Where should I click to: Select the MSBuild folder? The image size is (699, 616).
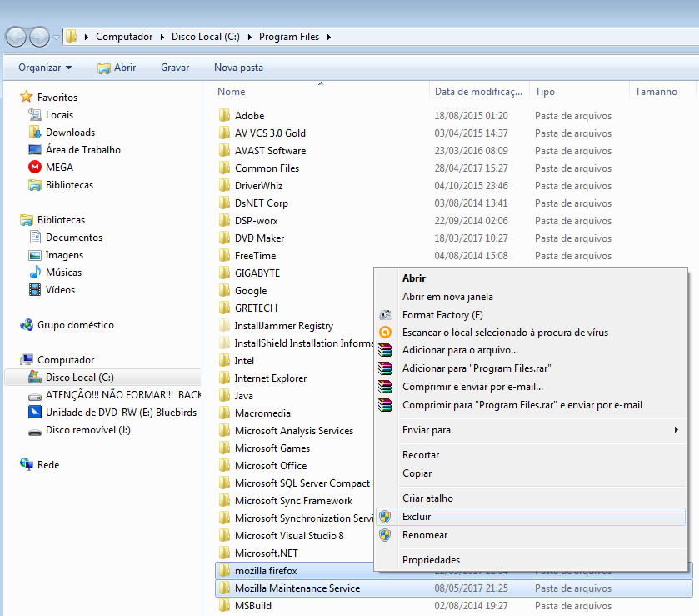tap(253, 606)
